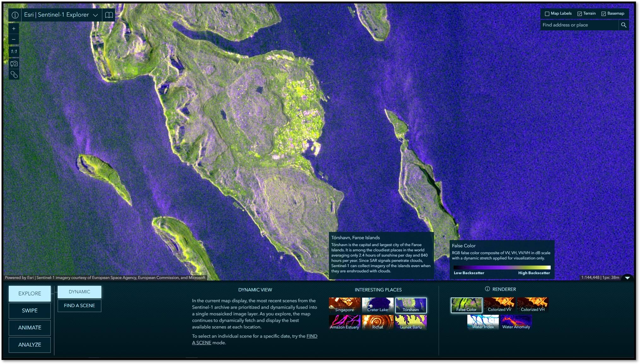Capture map screenshot with camera icon
This screenshot has height=364, width=640.
pos(14,64)
